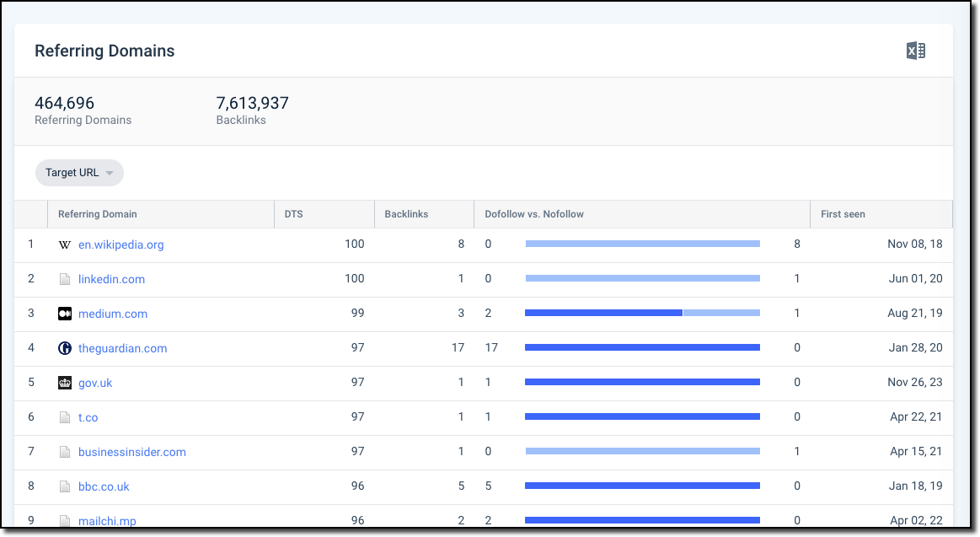The image size is (980, 537).
Task: Open en.wikipedia.org domain link
Action: click(120, 244)
